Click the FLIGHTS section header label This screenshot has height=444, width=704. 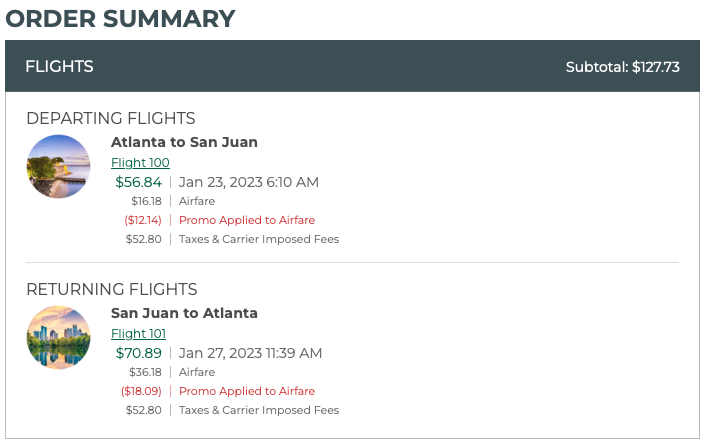click(x=59, y=67)
